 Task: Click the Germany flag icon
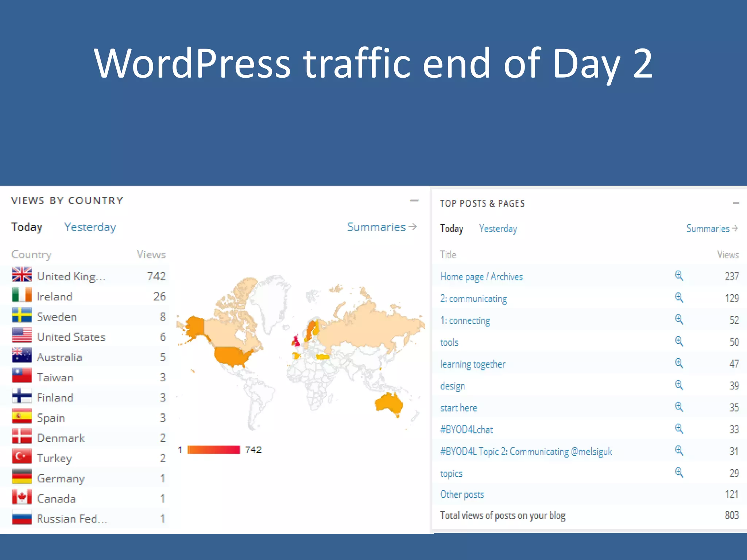[22, 477]
